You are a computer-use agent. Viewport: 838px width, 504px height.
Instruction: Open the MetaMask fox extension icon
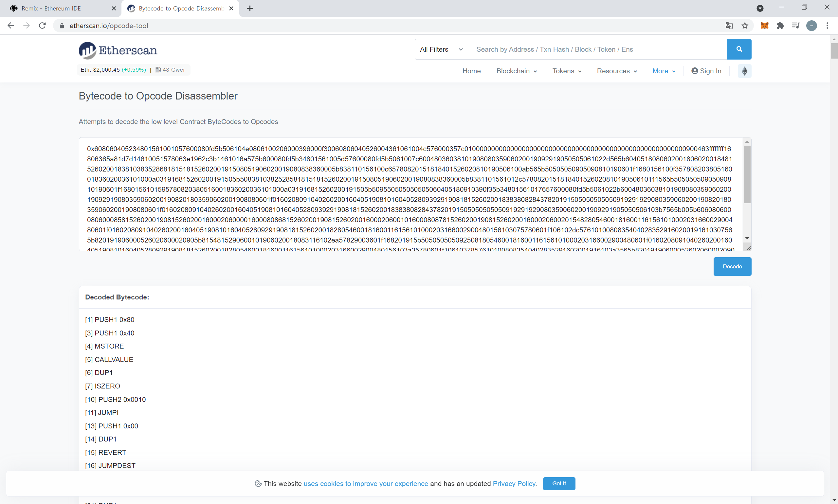pyautogui.click(x=764, y=26)
